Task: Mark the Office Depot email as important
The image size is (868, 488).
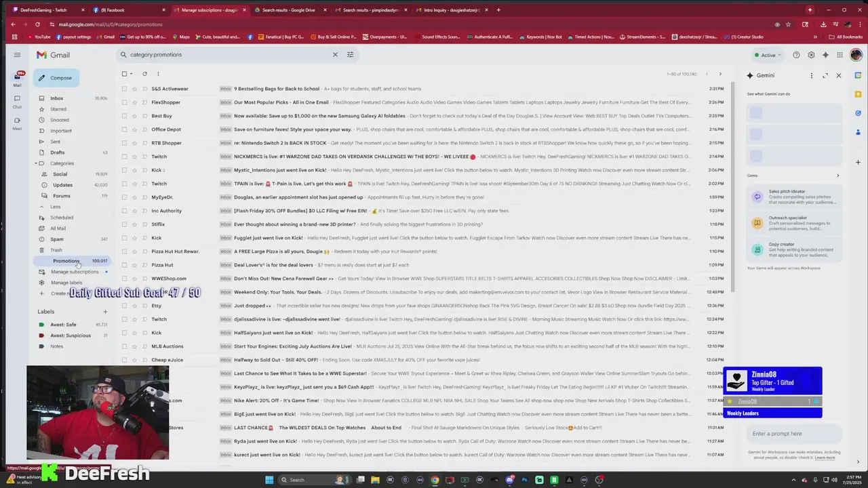Action: click(x=144, y=129)
